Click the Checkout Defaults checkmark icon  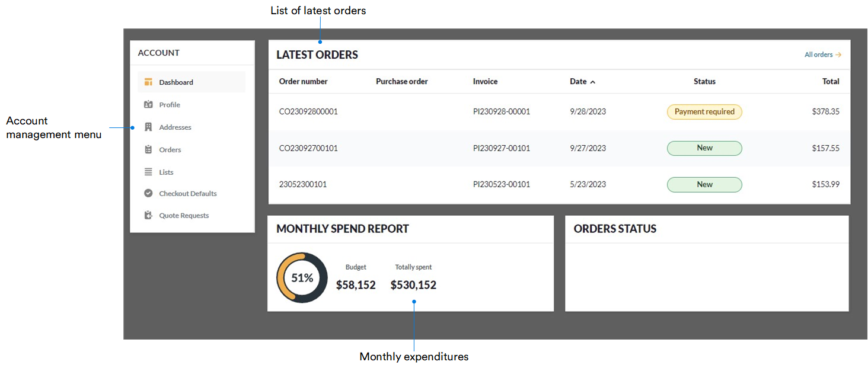[148, 193]
